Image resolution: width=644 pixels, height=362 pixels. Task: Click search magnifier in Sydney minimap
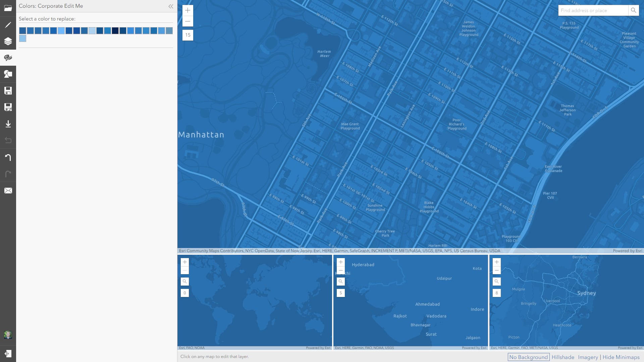[496, 282]
